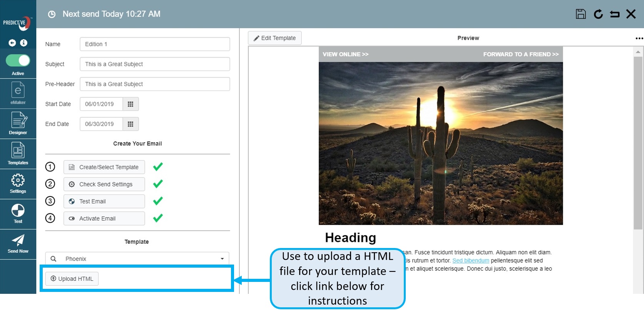The height and width of the screenshot is (310, 644).
Task: Click the Upload HTML button
Action: (x=72, y=279)
